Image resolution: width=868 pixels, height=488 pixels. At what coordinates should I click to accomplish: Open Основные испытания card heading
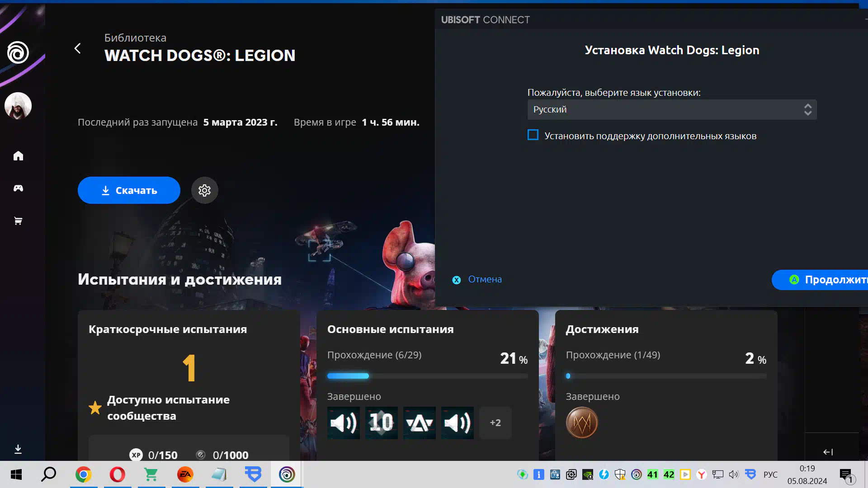tap(390, 329)
